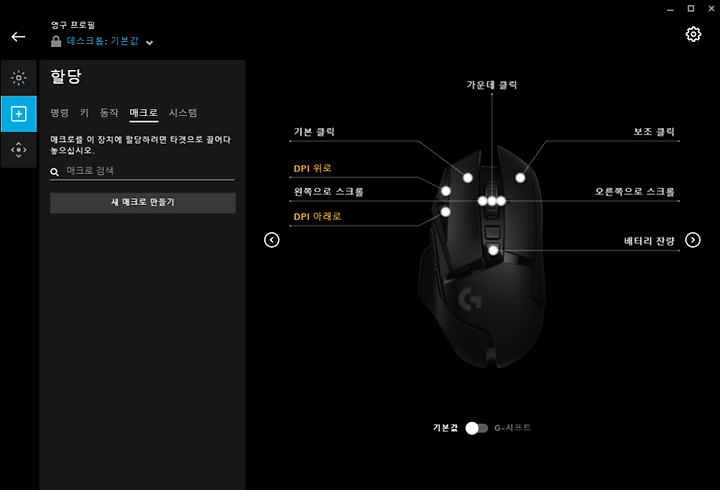Screen dimensions: 720x490
Task: Click the DPI 아래로 label
Action: pyautogui.click(x=317, y=216)
